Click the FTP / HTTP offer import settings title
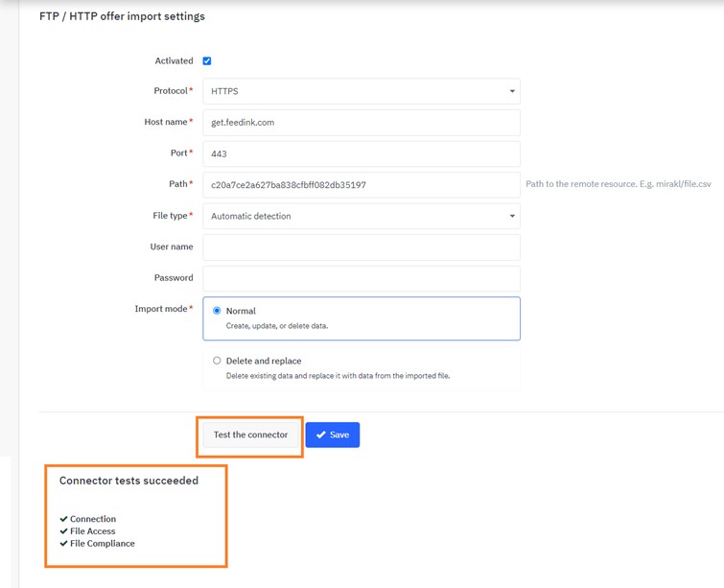 122,16
